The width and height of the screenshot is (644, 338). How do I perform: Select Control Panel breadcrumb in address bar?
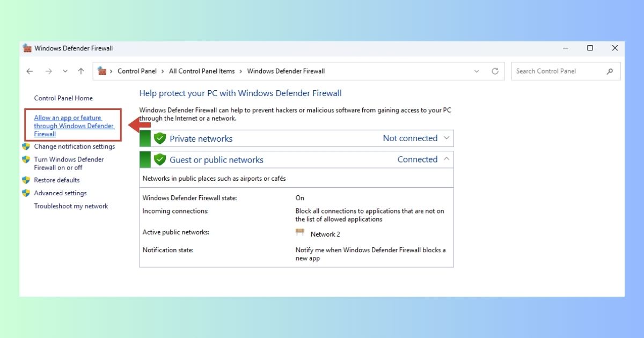[137, 71]
